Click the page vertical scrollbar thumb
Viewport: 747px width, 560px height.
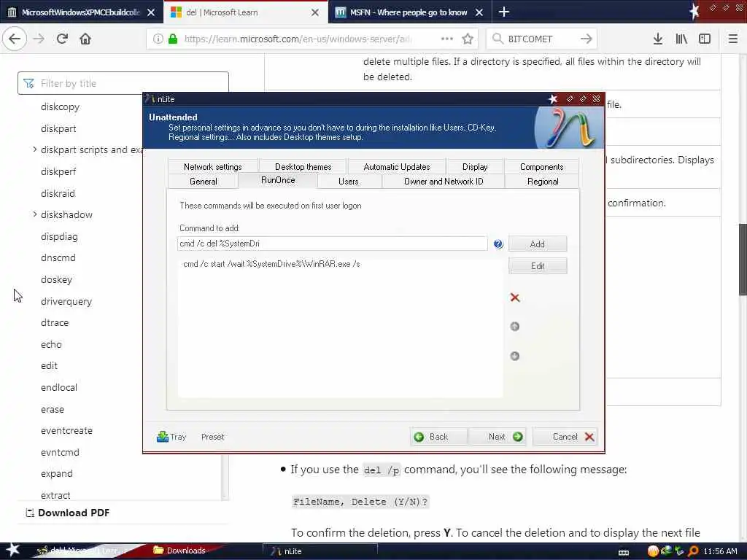[x=742, y=260]
